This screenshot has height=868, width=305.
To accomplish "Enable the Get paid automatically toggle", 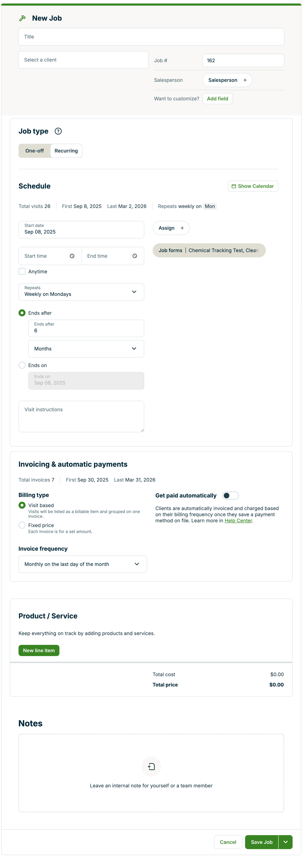I will [x=231, y=495].
